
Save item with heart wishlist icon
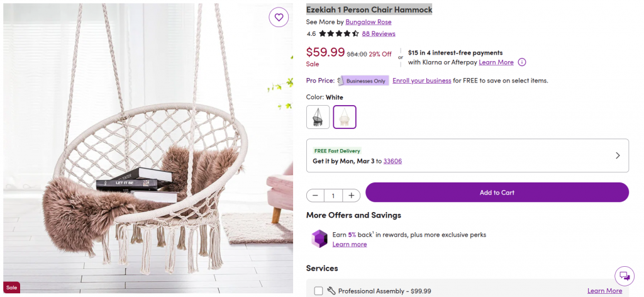(x=279, y=17)
